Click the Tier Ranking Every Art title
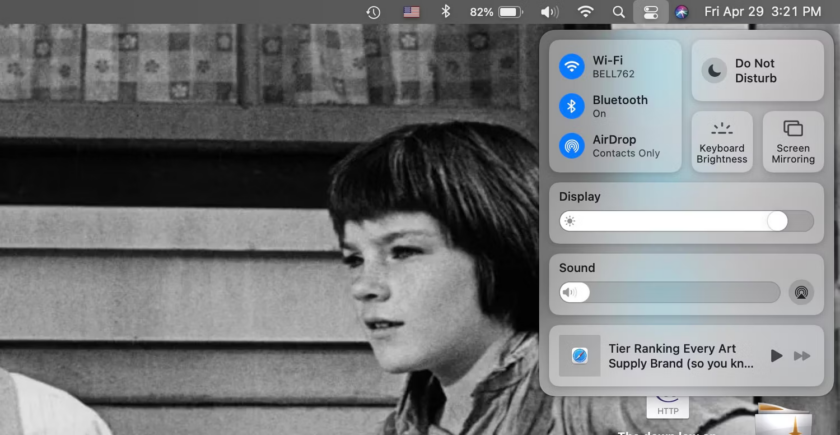 coord(681,356)
